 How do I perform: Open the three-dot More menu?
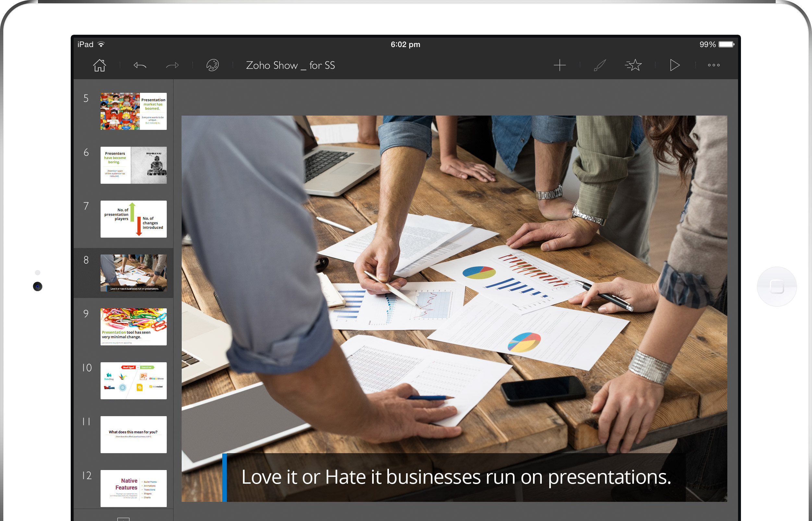pyautogui.click(x=714, y=65)
